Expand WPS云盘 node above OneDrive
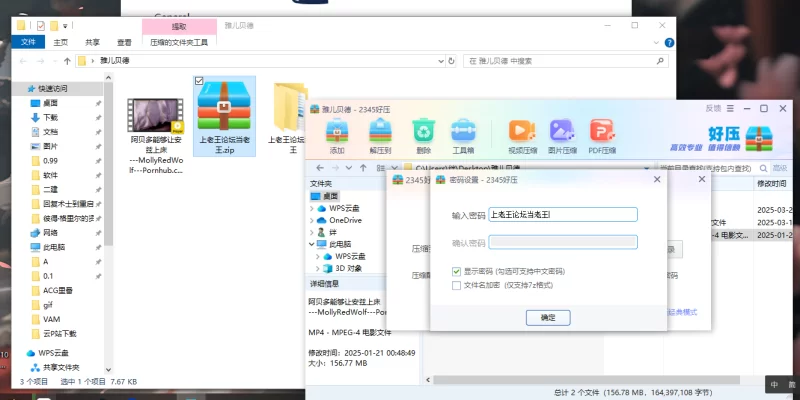 312,208
